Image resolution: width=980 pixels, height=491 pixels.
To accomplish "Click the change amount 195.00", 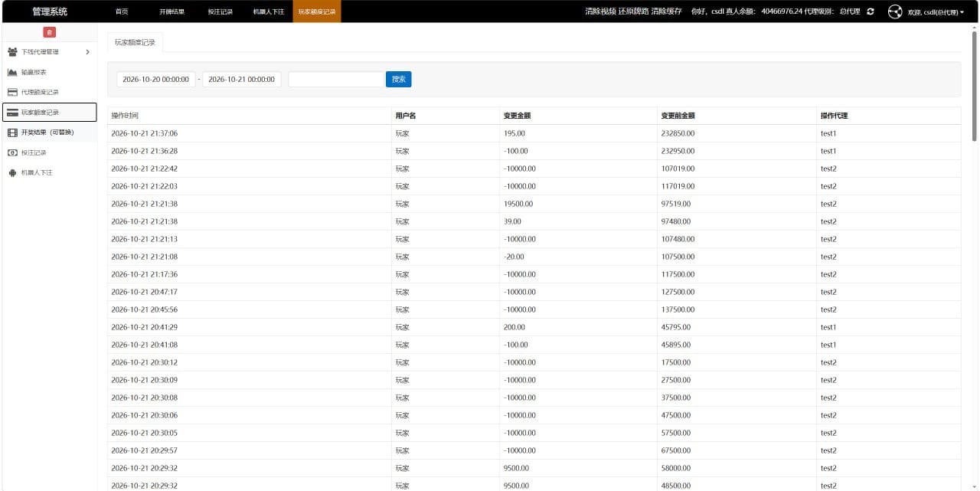I will (x=514, y=133).
